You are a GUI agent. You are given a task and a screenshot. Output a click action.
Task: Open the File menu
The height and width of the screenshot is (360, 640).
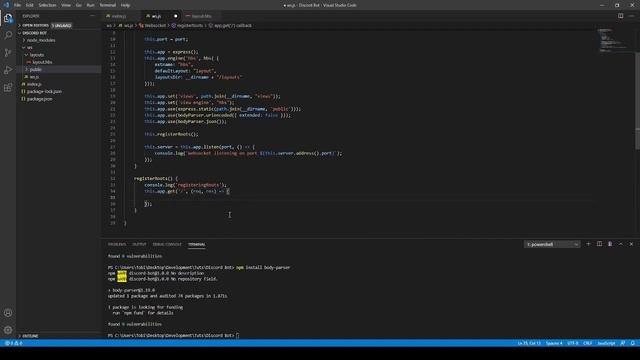(17, 5)
